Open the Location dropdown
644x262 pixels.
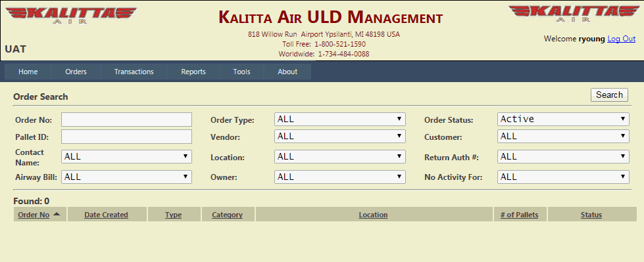339,157
